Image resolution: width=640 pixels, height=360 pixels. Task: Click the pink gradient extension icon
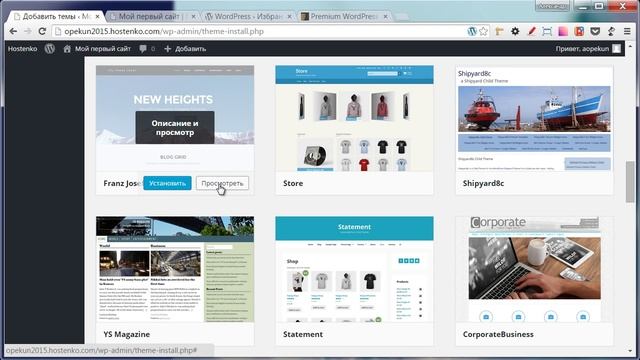pyautogui.click(x=563, y=31)
